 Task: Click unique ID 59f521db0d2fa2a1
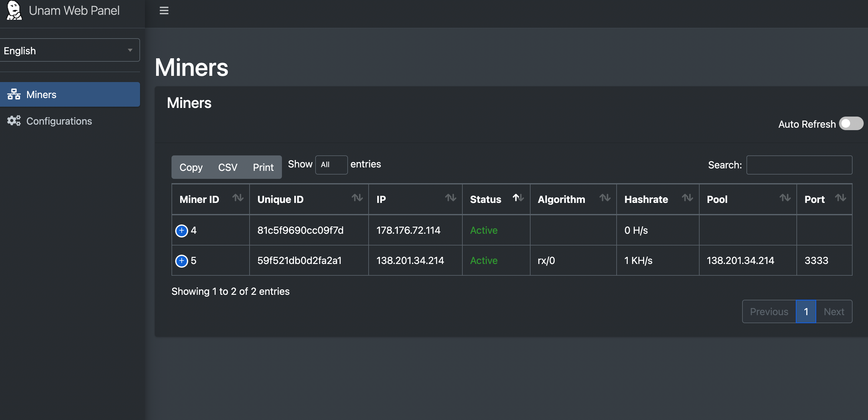point(299,260)
